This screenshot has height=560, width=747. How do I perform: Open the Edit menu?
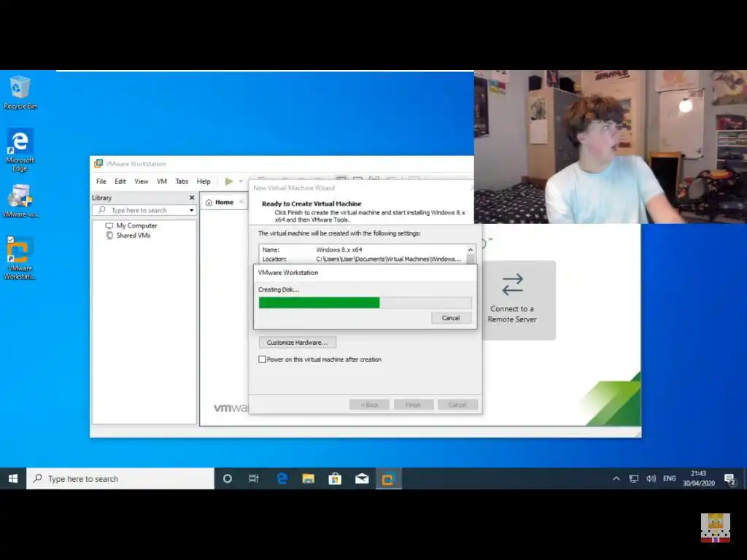coord(120,182)
